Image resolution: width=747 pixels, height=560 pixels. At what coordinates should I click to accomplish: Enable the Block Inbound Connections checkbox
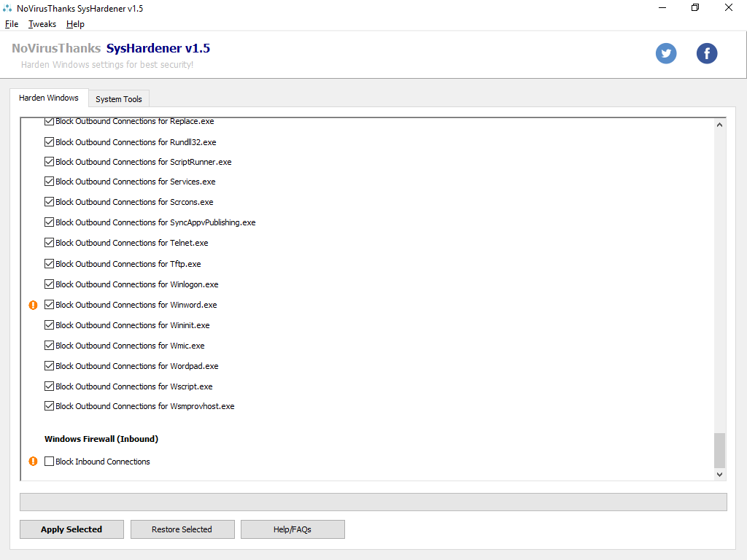coord(49,462)
